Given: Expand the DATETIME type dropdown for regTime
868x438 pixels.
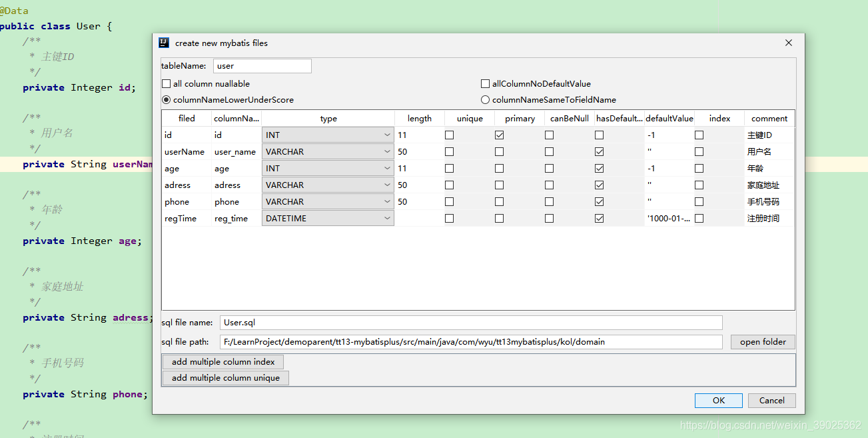Looking at the screenshot, I should pyautogui.click(x=328, y=219).
